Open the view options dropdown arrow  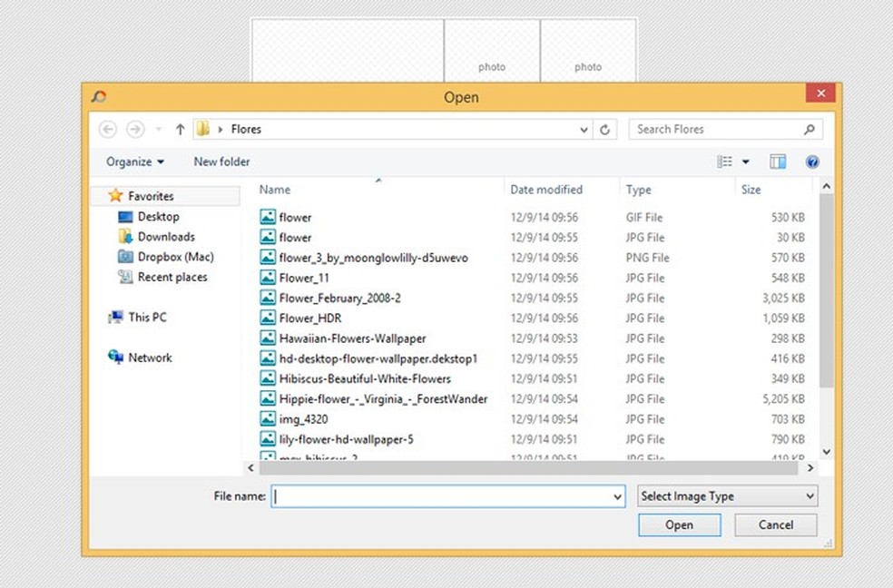(746, 162)
